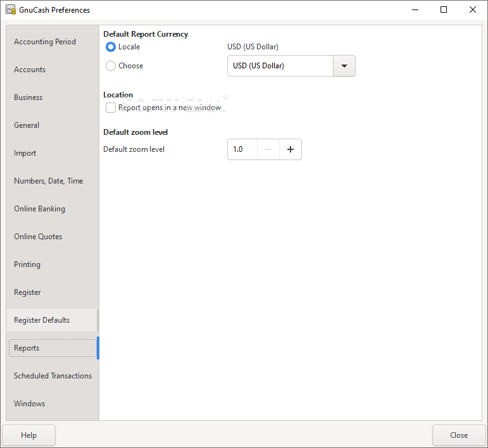Close the window with the X icon
The image size is (488, 448).
472,9
